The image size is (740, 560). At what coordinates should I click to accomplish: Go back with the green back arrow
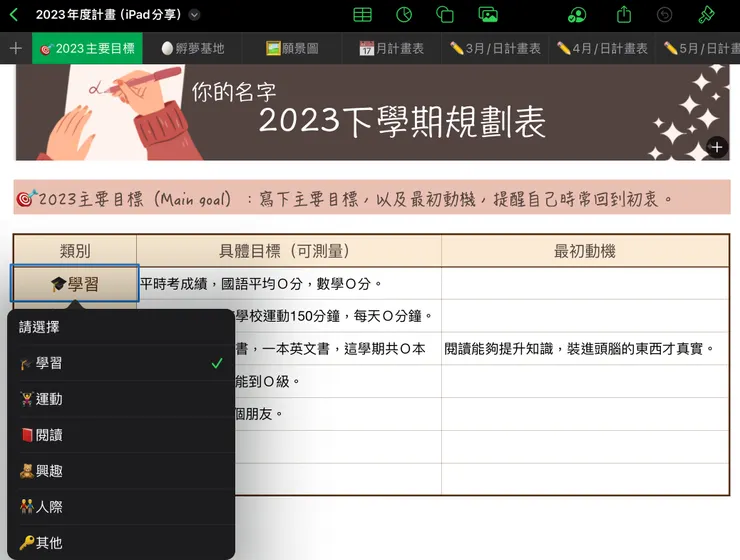tap(14, 15)
